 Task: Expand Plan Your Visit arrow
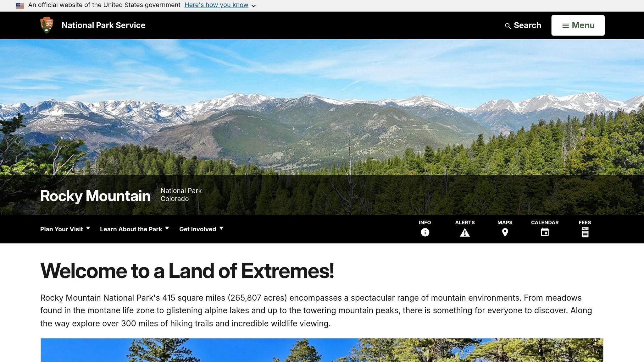coord(88,228)
